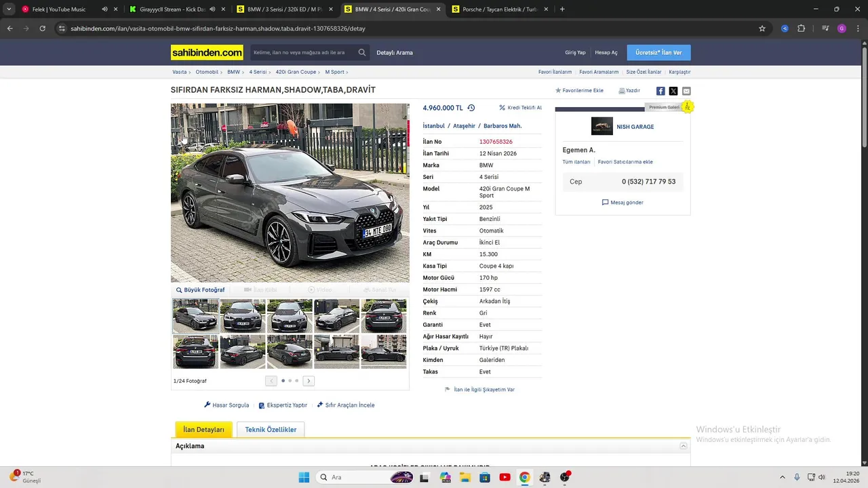The width and height of the screenshot is (868, 488).
Task: Print the listing with Yazdır
Action: coord(629,90)
